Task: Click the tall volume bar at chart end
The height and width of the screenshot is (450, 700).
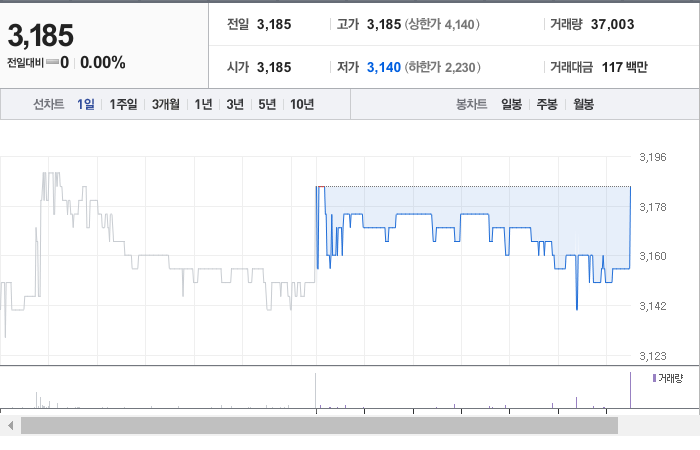Action: coord(630,390)
